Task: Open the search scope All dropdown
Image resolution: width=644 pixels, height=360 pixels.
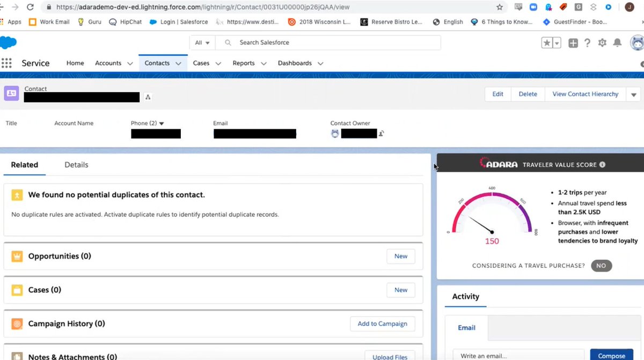Action: [202, 43]
